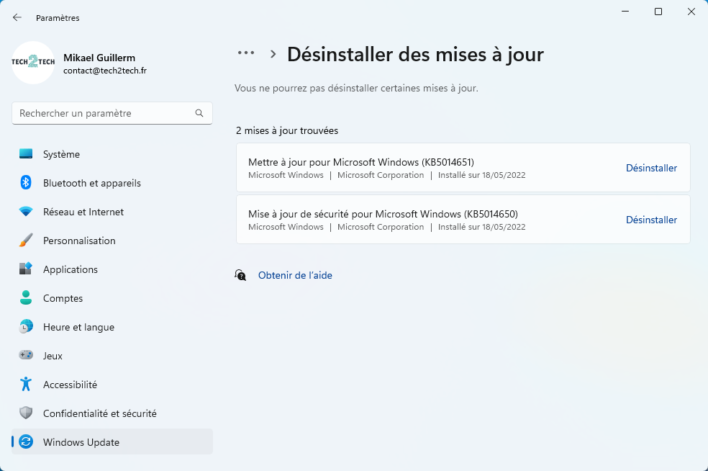Open the Tech2Tech profile avatar
Image resolution: width=708 pixels, height=471 pixels.
point(33,62)
